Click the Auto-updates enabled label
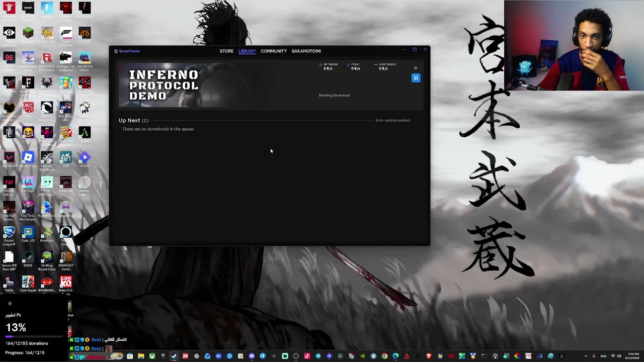 (x=392, y=120)
